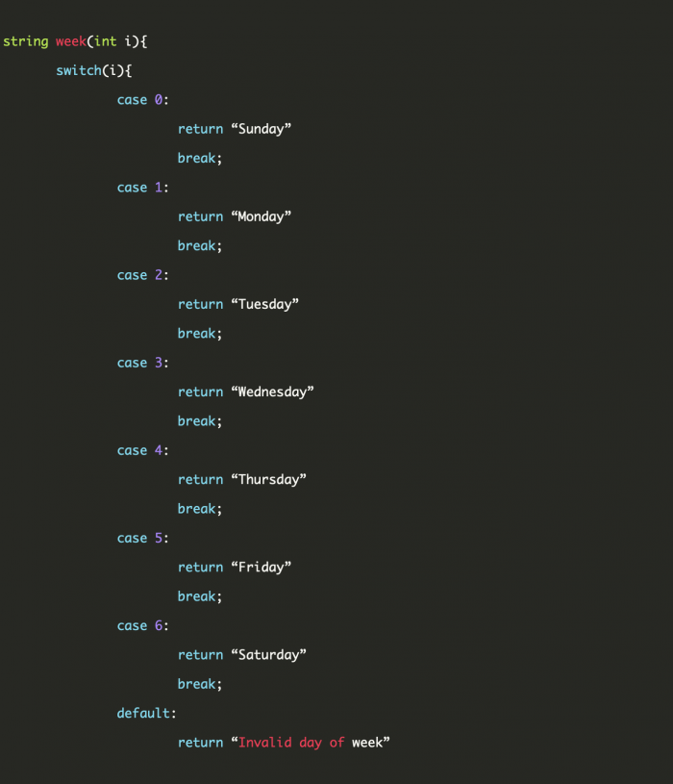Click the "break" after the Sunday return
673x784 pixels.
point(197,158)
